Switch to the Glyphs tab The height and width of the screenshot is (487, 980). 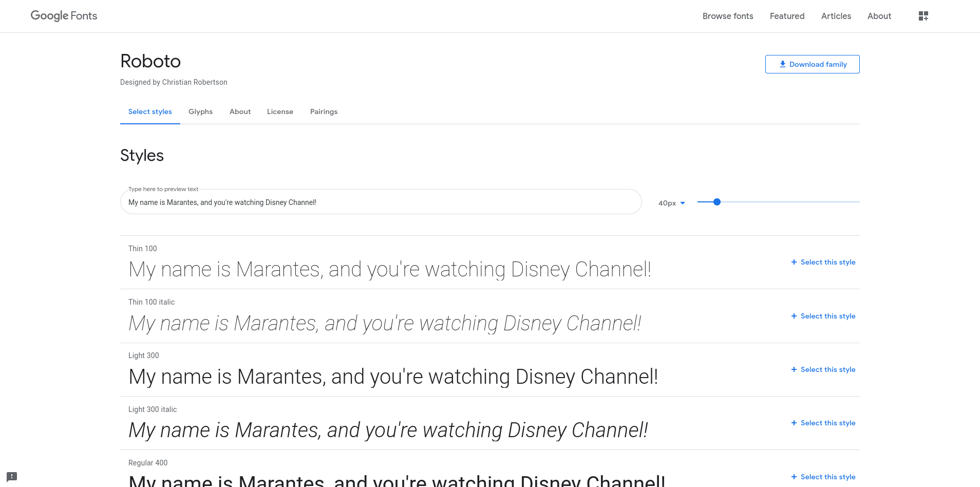(200, 111)
